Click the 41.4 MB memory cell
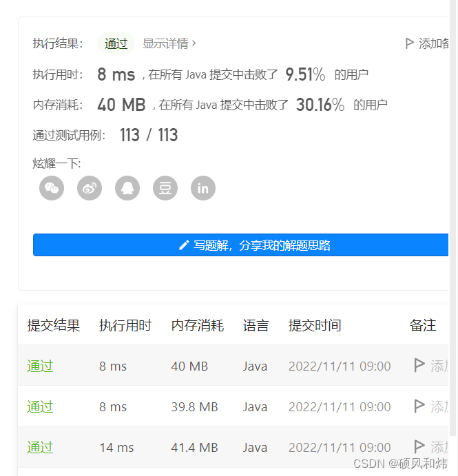Viewport: 458px width, 476px height. pyautogui.click(x=194, y=448)
